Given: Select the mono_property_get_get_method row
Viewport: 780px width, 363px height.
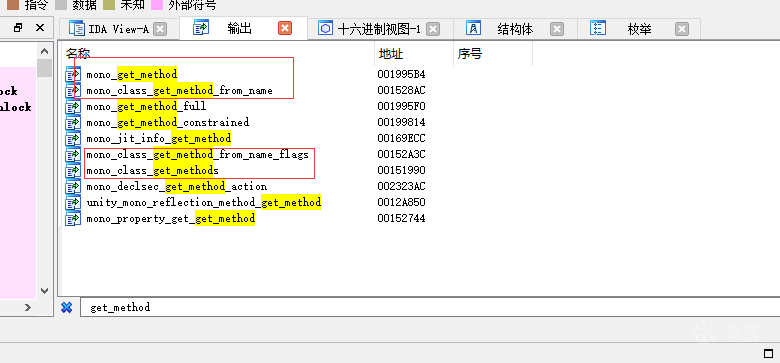Looking at the screenshot, I should (x=420, y=219).
